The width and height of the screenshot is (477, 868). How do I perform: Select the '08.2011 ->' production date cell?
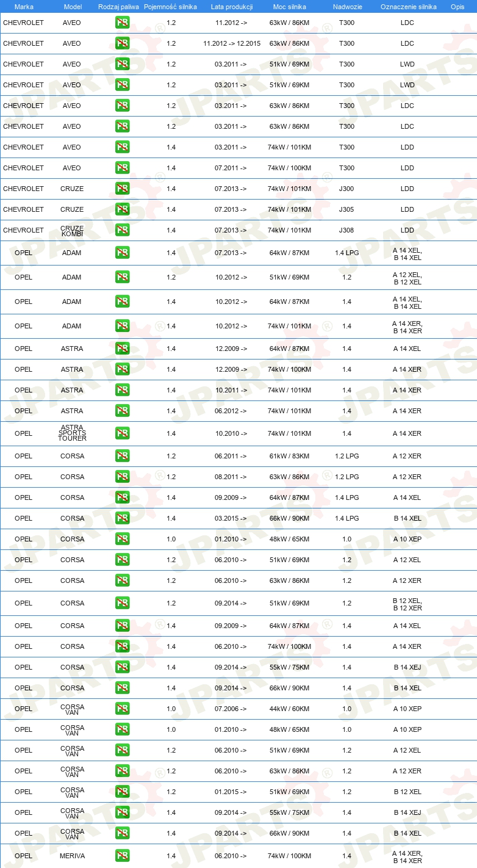(231, 477)
